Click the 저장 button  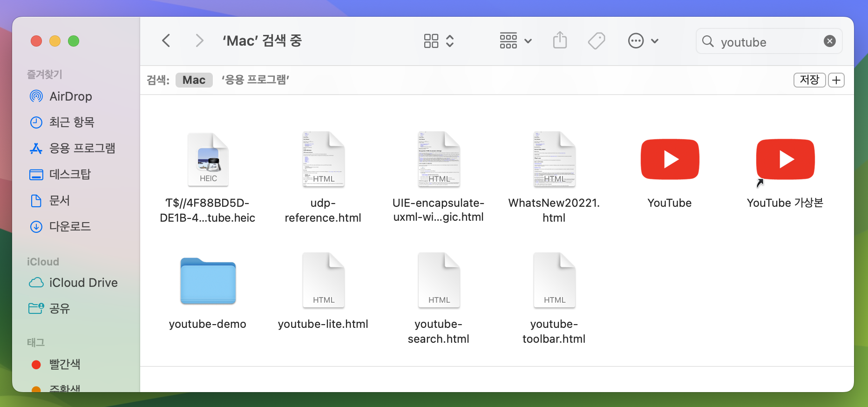[809, 80]
